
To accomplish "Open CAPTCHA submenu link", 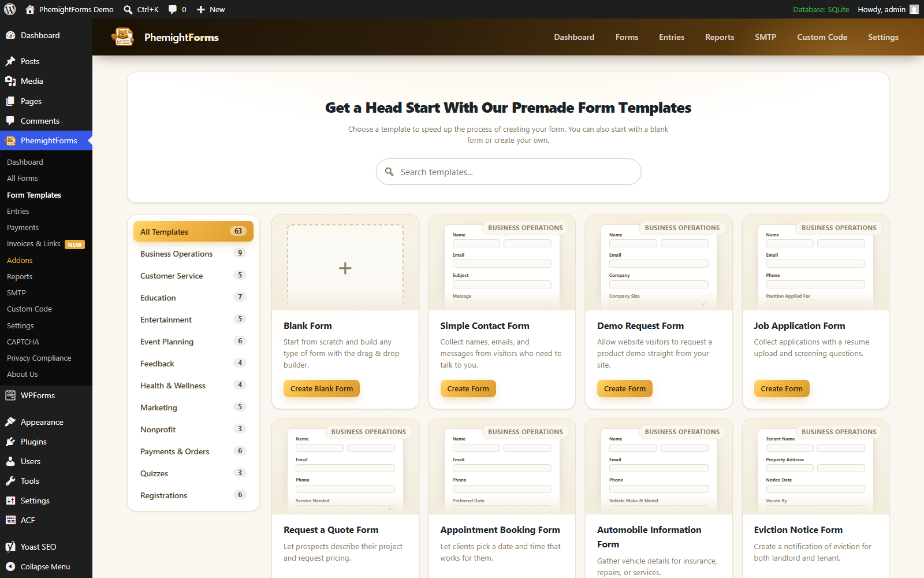I will pos(23,342).
